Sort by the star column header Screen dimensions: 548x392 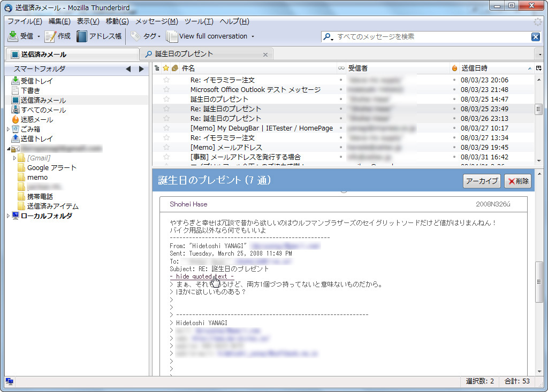[166, 68]
